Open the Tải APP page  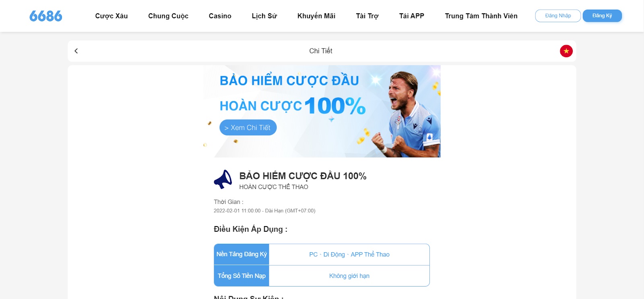click(x=412, y=16)
